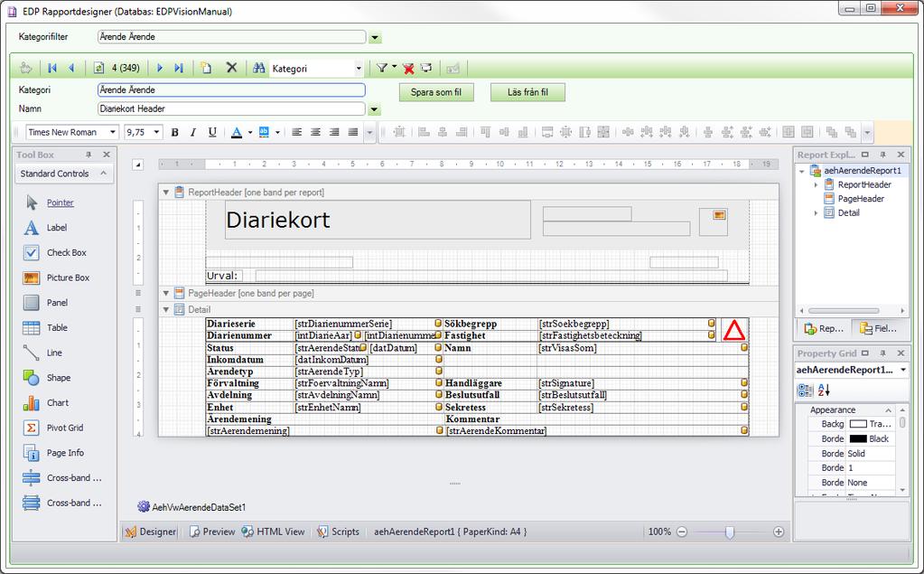Image resolution: width=924 pixels, height=574 pixels.
Task: Refresh the record list
Action: tap(98, 69)
